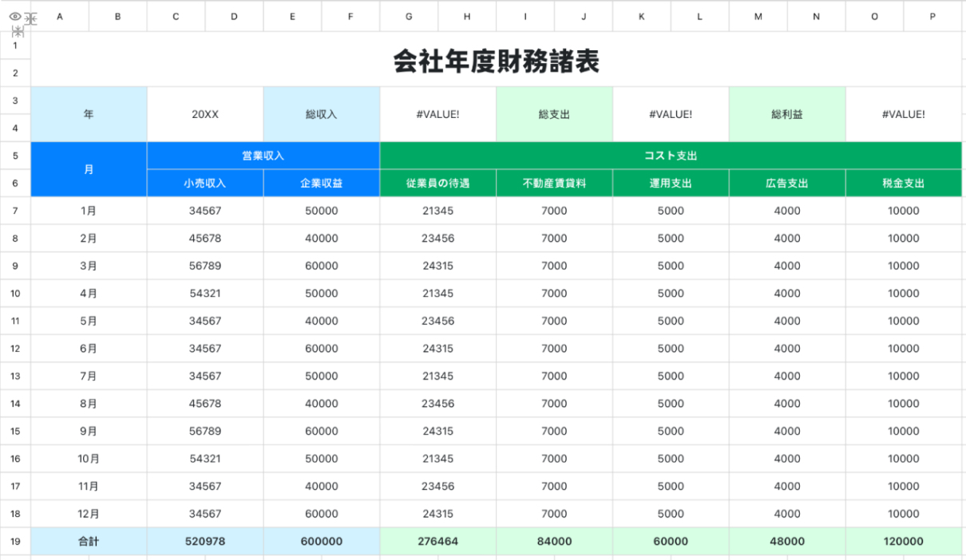
Task: Click 7000 in the 6月 row
Action: click(554, 349)
